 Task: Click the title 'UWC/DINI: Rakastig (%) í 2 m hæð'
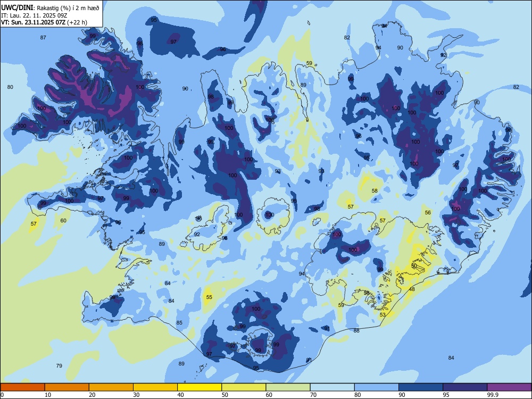coord(50,8)
